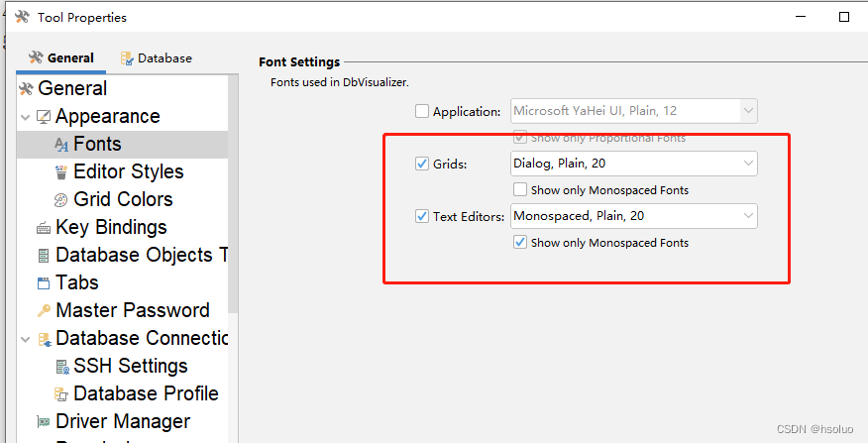Select the Fonts tree item
Image resolution: width=868 pixels, height=443 pixels.
pos(97,144)
